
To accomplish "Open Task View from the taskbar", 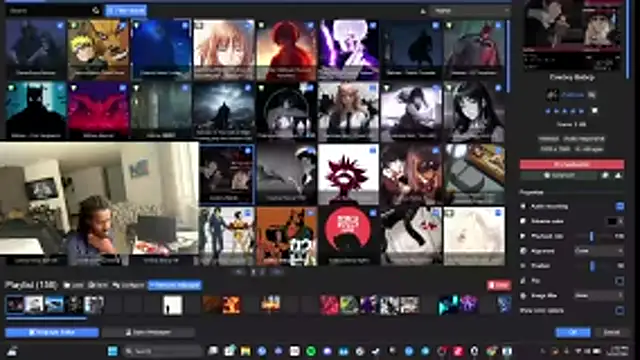I will pyautogui.click(x=213, y=351).
